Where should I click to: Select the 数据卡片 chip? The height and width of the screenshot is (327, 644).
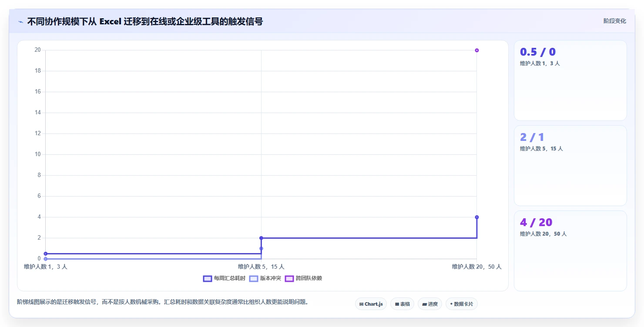coord(461,304)
